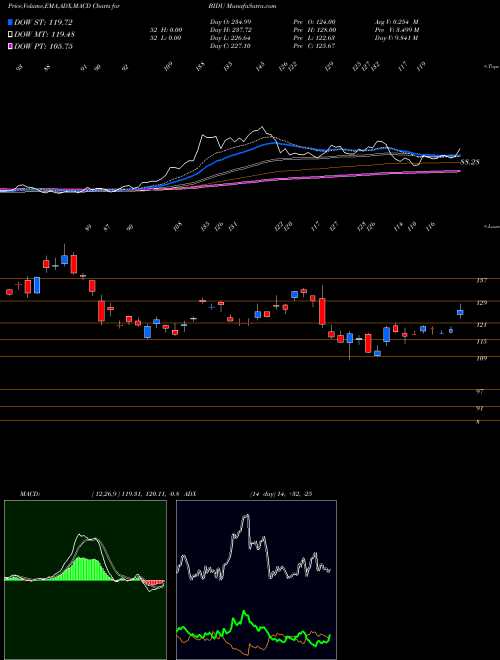Screen dimensions: 500x660
Task: Click the 'Avg V: 6.254 M' value
Action: 396,22
